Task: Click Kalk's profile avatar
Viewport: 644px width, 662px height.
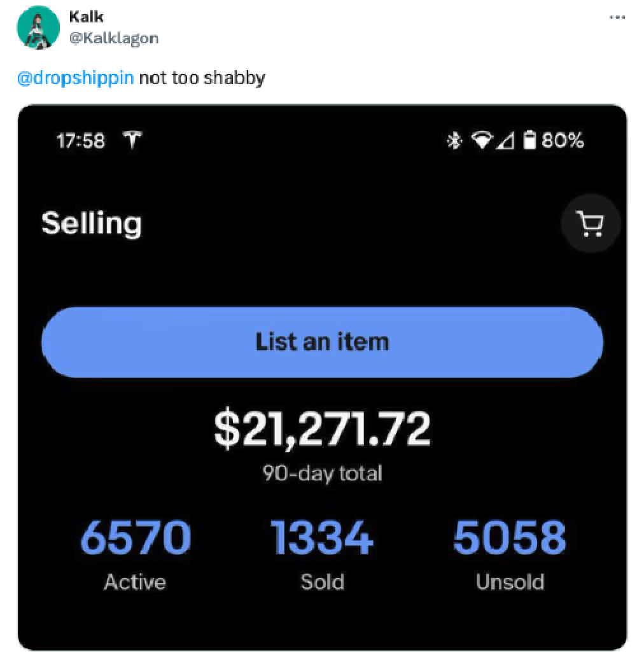Action: tap(39, 26)
